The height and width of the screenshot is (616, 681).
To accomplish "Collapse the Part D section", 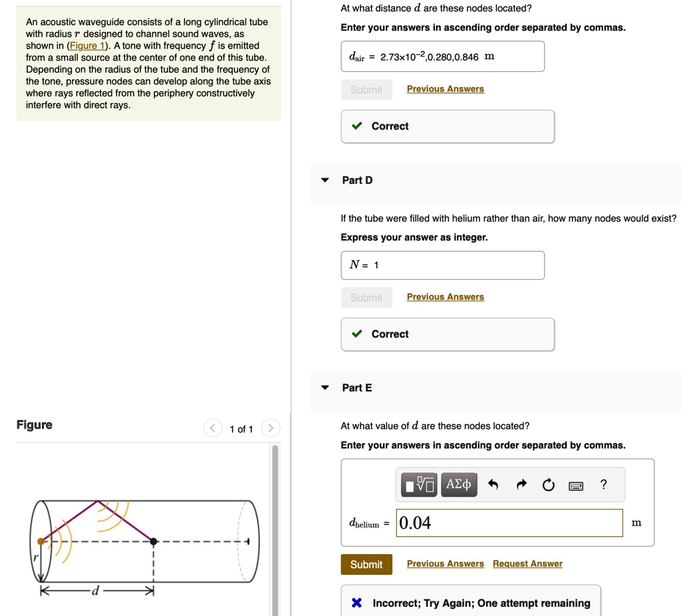I will (x=325, y=179).
